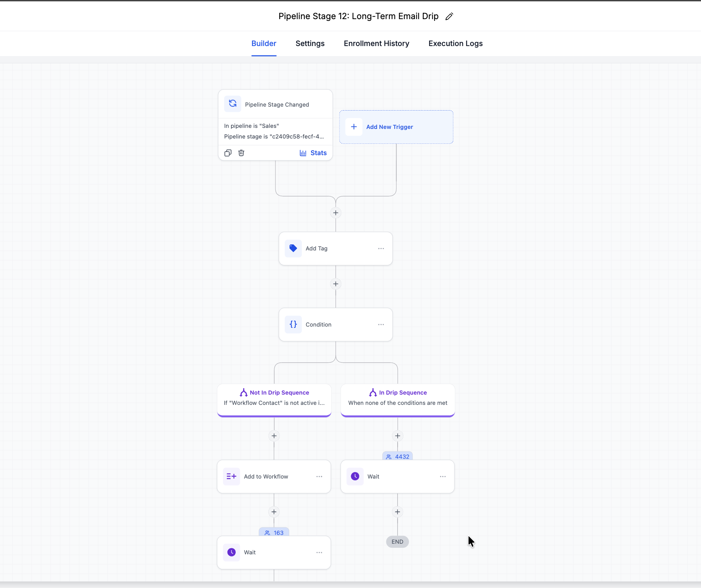Select the Not In Drip Sequence branch
This screenshot has width=701, height=588.
click(x=274, y=400)
